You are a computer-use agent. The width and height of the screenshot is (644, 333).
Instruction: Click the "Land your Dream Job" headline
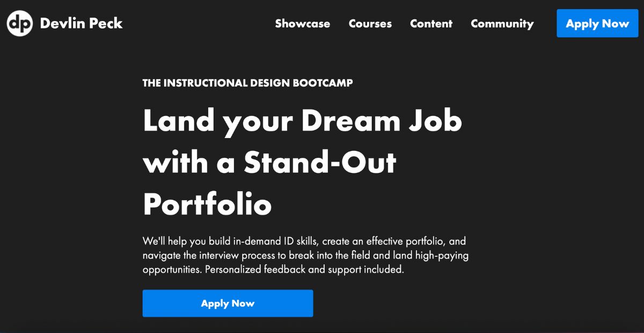tap(302, 121)
